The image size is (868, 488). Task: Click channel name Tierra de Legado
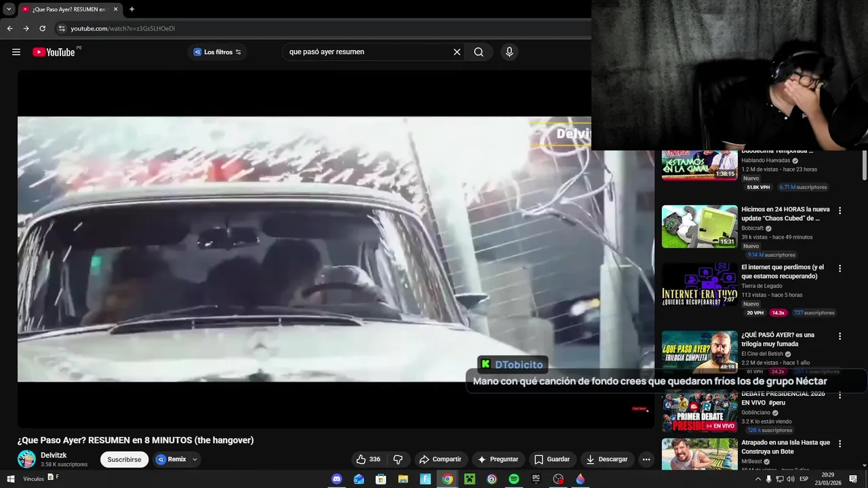762,286
